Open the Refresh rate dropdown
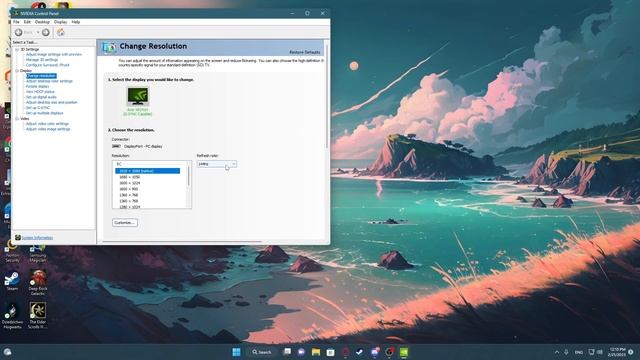This screenshot has width=640, height=360. [217, 164]
